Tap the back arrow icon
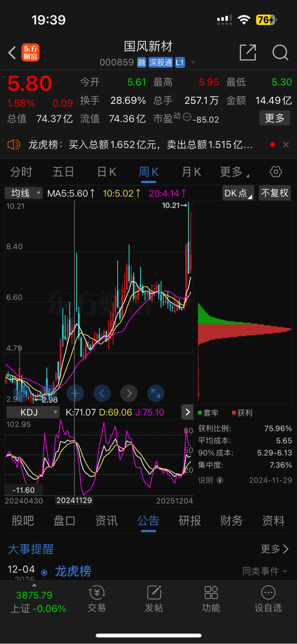 [12, 53]
